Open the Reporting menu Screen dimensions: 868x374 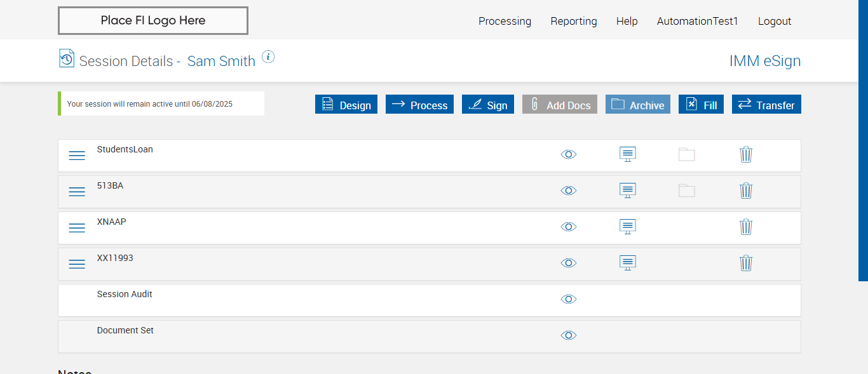point(574,21)
